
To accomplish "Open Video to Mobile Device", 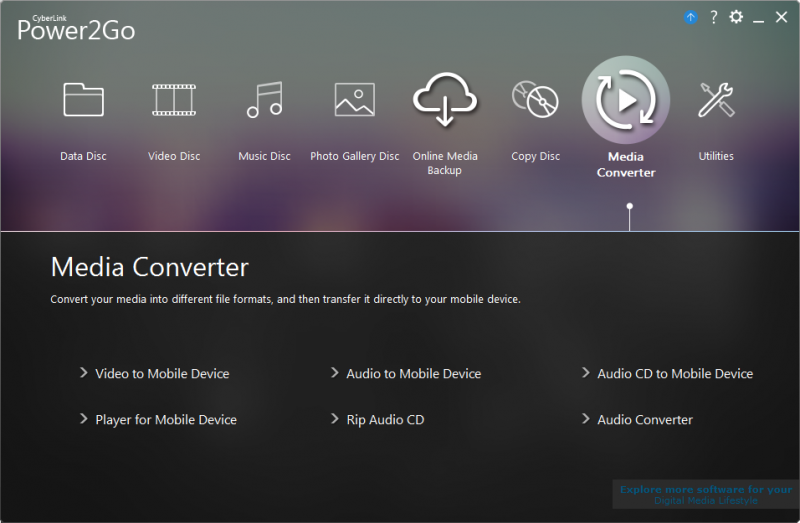I will click(x=162, y=374).
